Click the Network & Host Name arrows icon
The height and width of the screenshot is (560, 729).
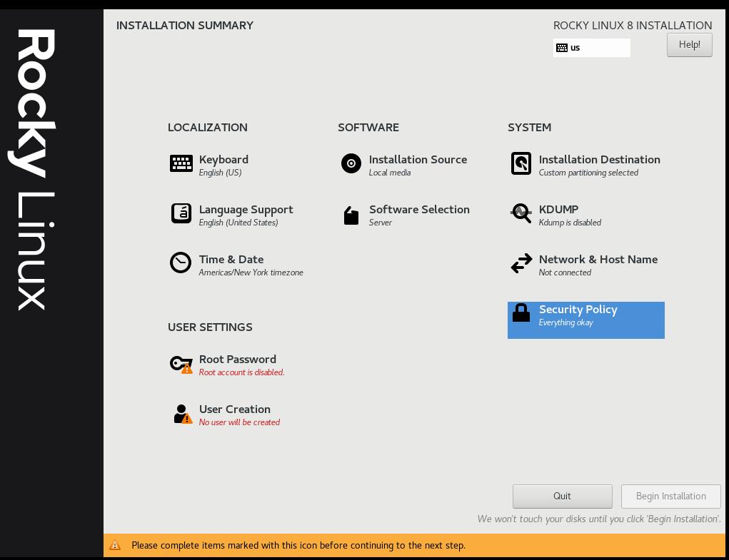[521, 263]
